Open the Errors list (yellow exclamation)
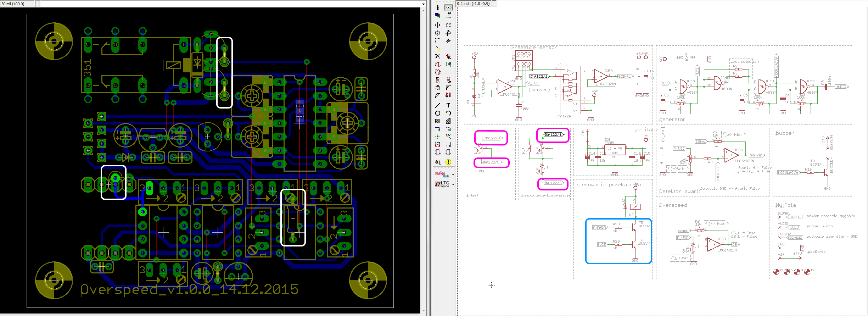The image size is (868, 316). [x=448, y=162]
